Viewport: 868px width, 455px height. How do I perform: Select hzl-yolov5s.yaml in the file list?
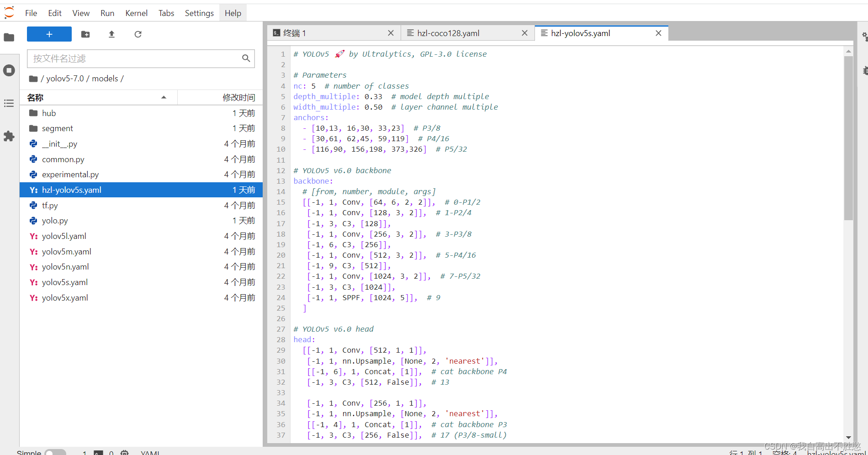click(x=141, y=190)
